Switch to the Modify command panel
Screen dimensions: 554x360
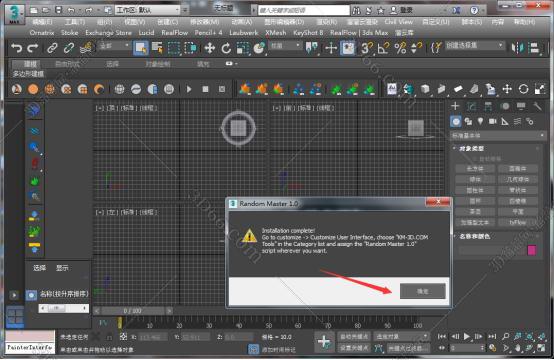471,106
